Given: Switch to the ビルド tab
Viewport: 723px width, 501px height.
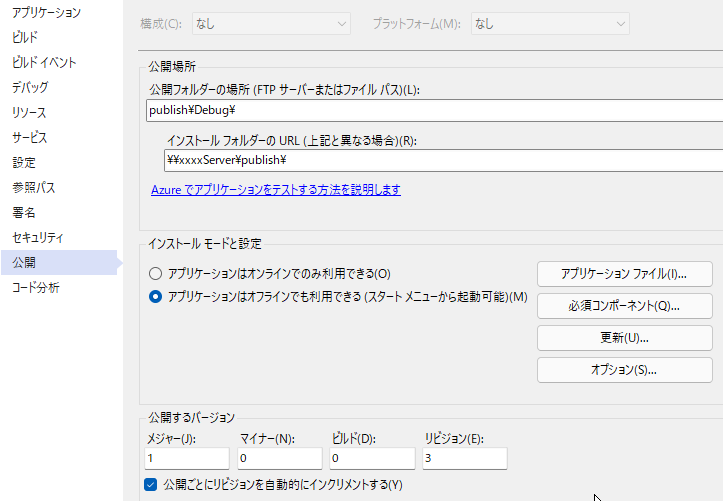Looking at the screenshot, I should (x=25, y=37).
